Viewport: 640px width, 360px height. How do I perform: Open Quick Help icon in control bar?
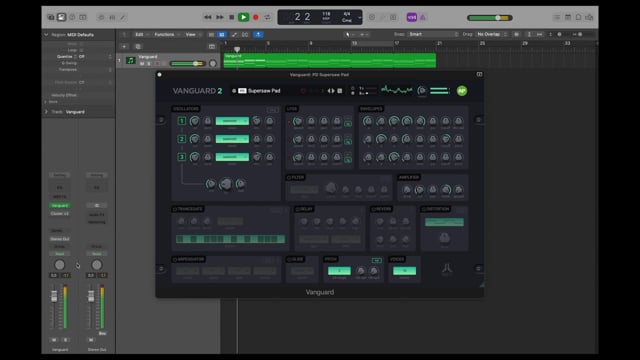click(72, 17)
